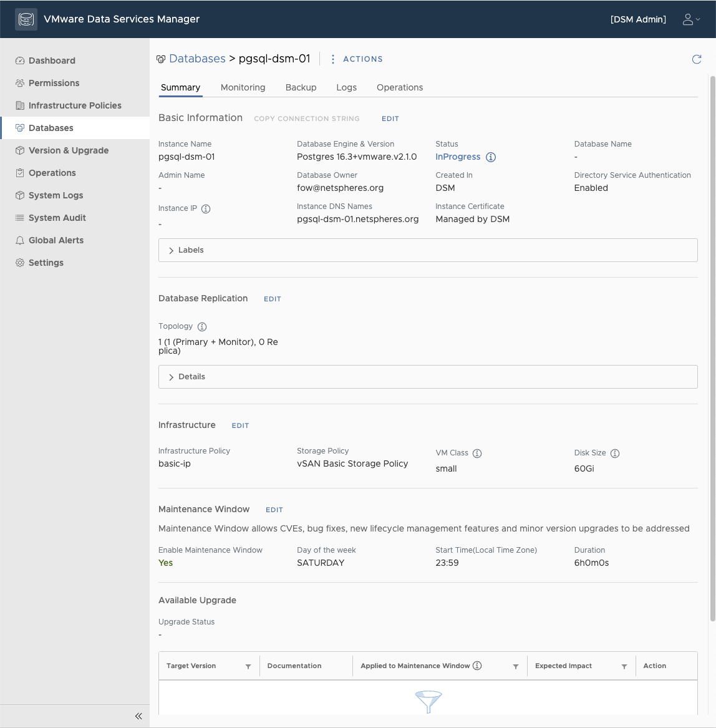
Task: Click the info icon beside VM Class
Action: point(477,453)
